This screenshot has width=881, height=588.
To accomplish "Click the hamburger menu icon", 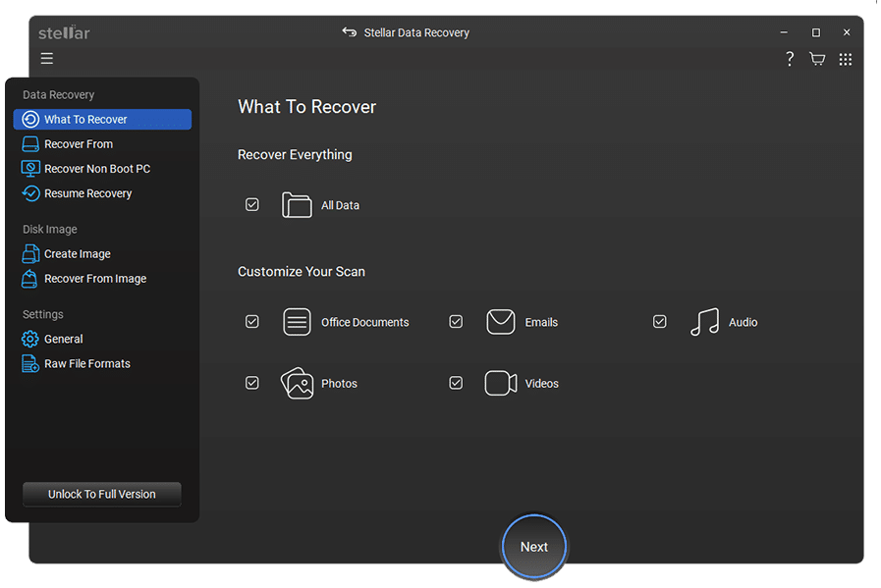I will click(46, 59).
